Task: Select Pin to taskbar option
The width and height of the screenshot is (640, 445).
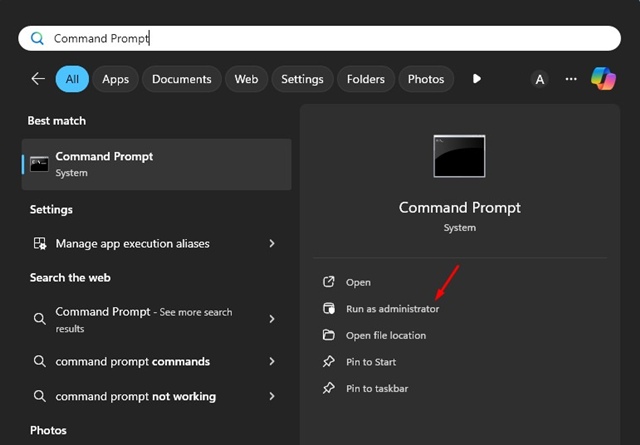Action: [x=377, y=388]
